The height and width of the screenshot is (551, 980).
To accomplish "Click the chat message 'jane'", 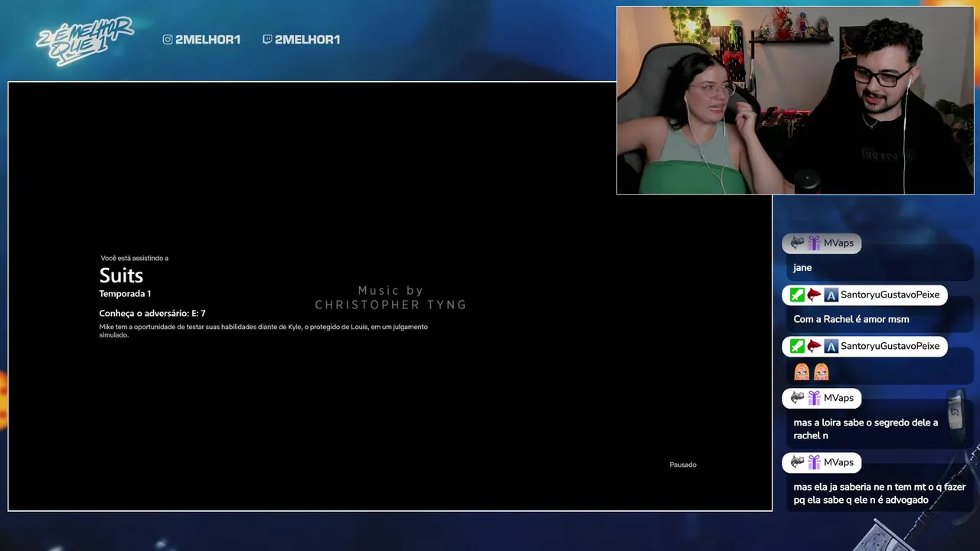I will (x=802, y=268).
